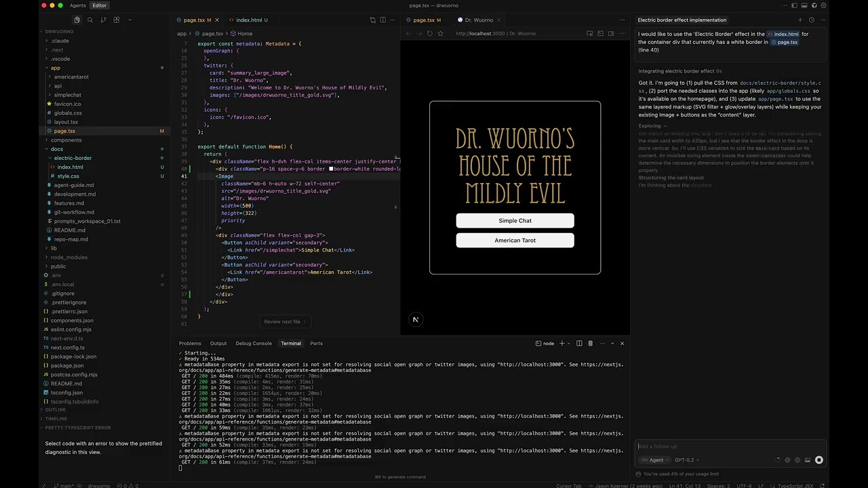Open the new terminal profile dropdown arrow
This screenshot has height=488, width=868.
coord(568,344)
